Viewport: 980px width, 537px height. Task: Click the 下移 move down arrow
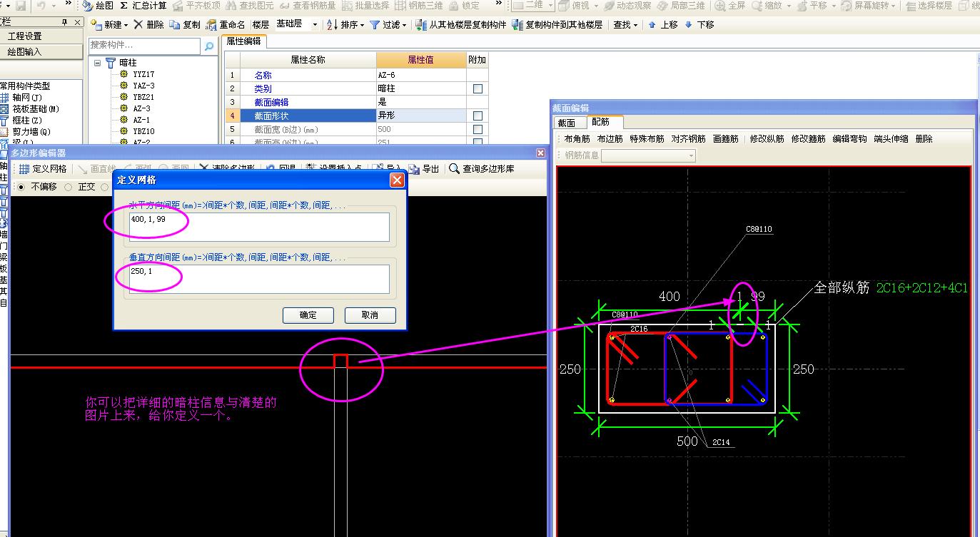[688, 25]
